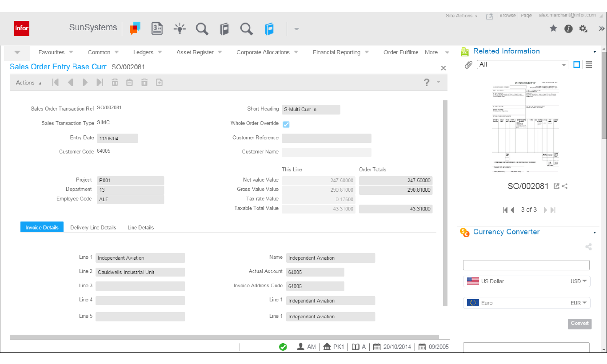Open the Common menu
This screenshot has height=364, width=607.
click(x=103, y=52)
